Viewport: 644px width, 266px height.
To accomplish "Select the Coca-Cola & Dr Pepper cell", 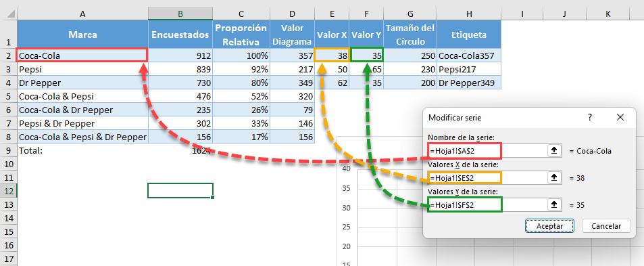I will (82, 110).
